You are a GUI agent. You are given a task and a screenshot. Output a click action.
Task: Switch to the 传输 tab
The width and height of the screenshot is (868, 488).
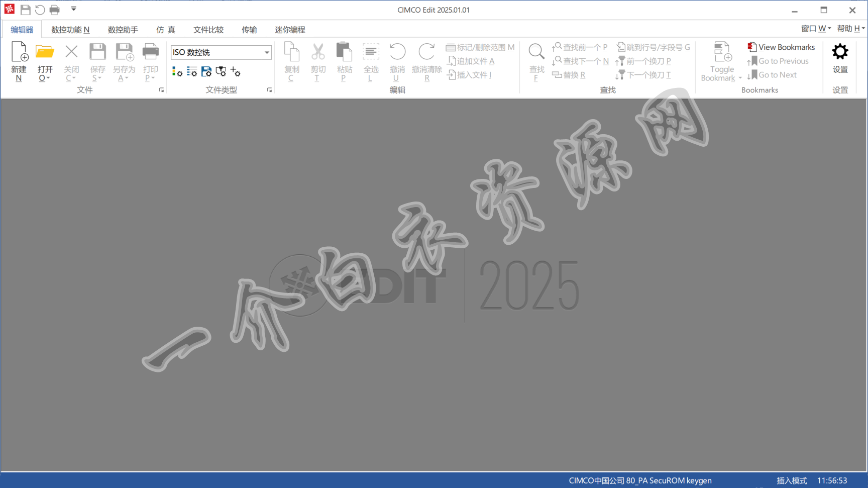[x=249, y=30]
